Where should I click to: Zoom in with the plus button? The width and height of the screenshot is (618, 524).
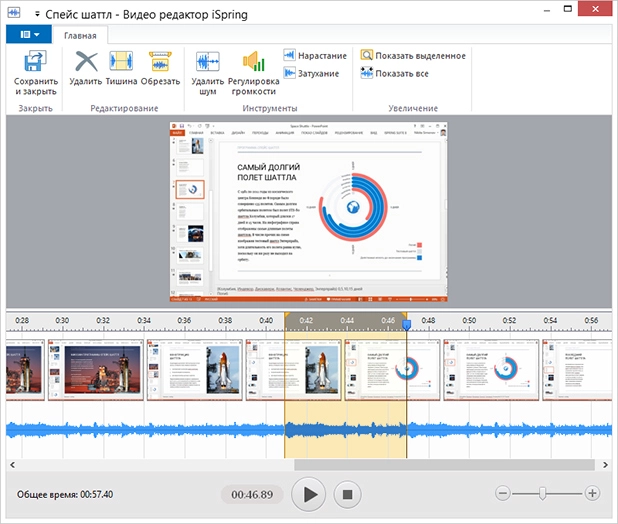pyautogui.click(x=592, y=493)
